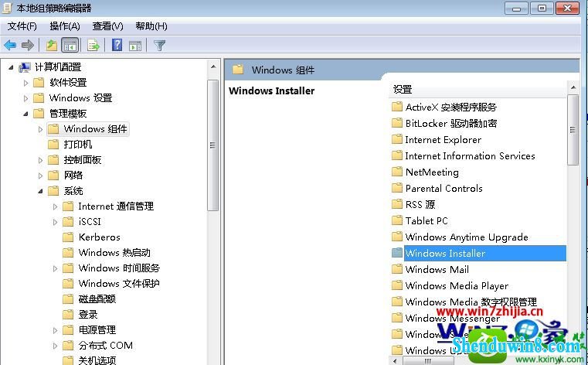
Task: Click settings list scroll left arrow
Action: coord(396,361)
